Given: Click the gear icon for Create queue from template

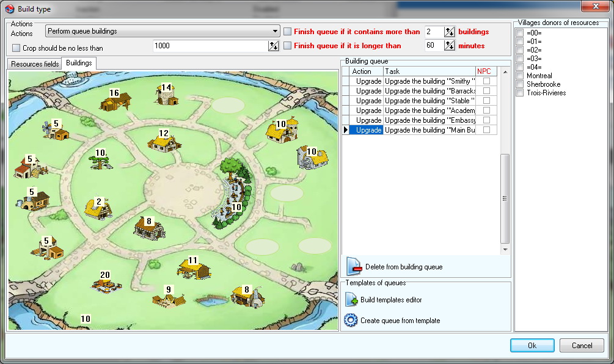Looking at the screenshot, I should (x=351, y=320).
